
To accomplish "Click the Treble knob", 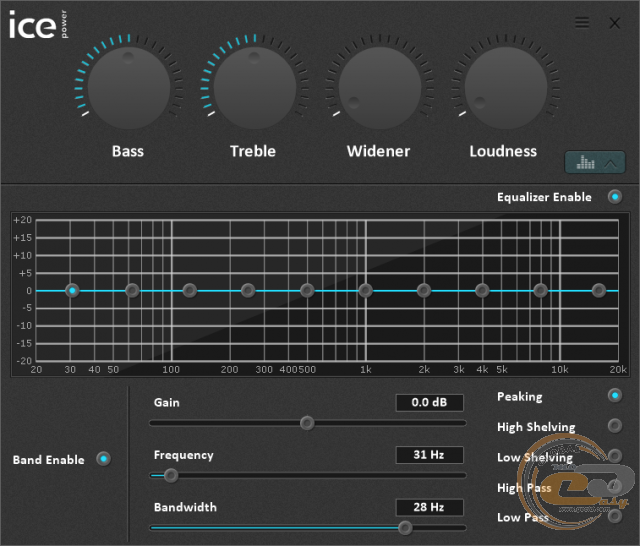I will 254,86.
